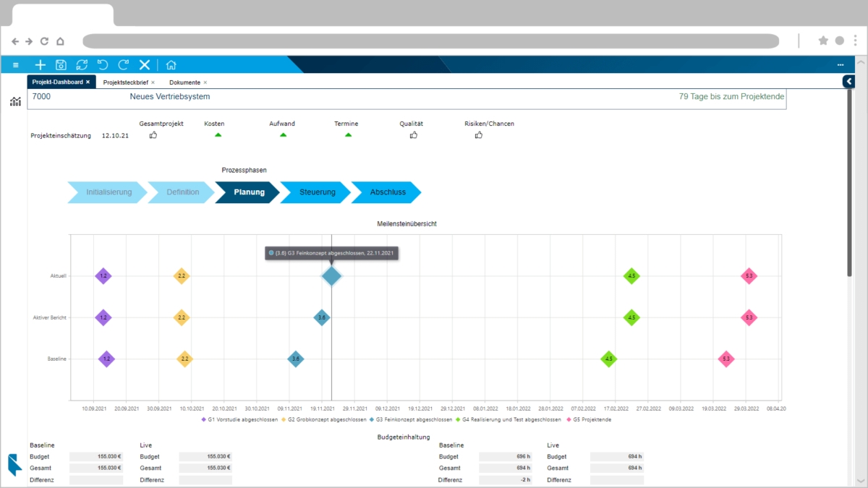
Task: Click the refresh arrows icon in toolbar
Action: pyautogui.click(x=82, y=64)
